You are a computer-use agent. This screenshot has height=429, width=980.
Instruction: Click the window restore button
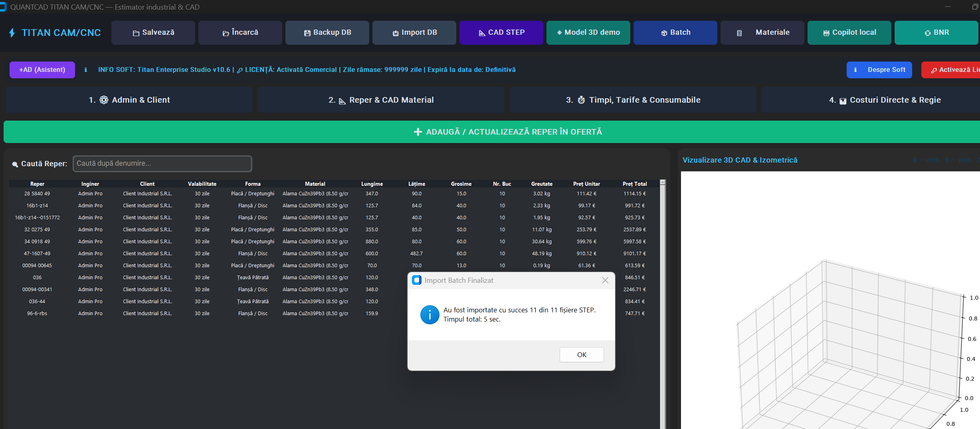(975, 7)
